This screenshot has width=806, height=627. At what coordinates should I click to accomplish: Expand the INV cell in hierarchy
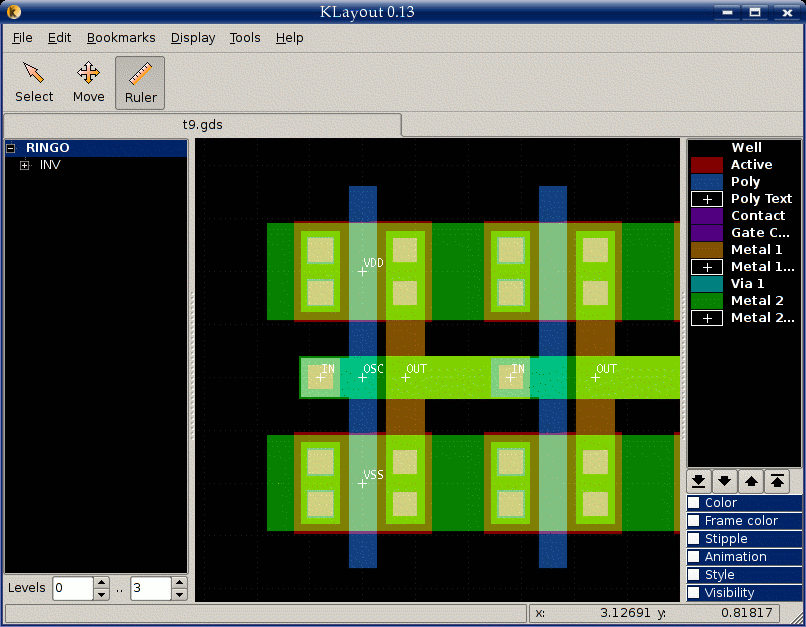[25, 165]
